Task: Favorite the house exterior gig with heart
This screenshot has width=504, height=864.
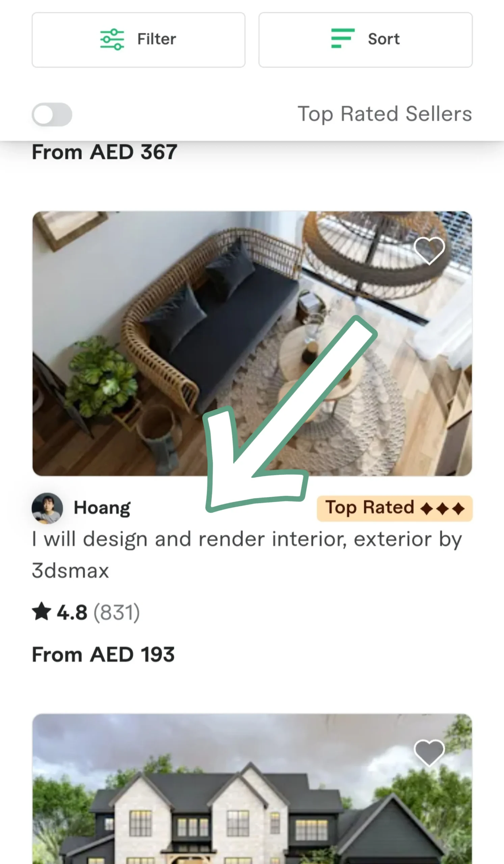Action: click(x=429, y=753)
